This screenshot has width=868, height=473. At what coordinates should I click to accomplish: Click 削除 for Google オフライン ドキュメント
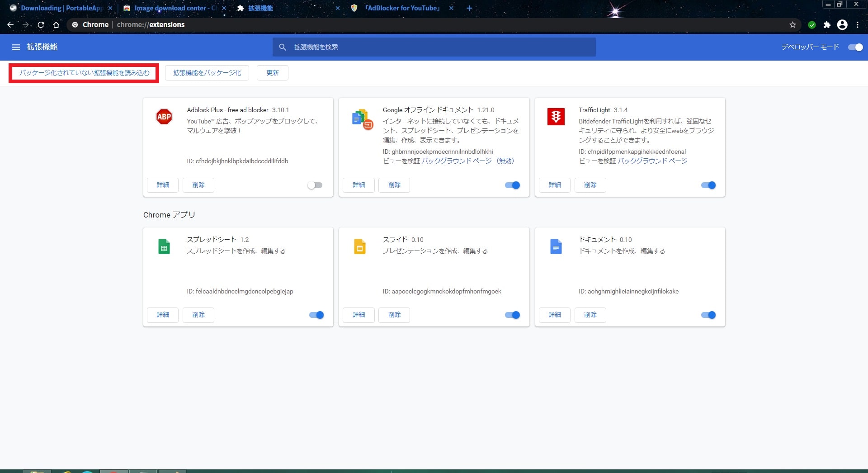394,185
